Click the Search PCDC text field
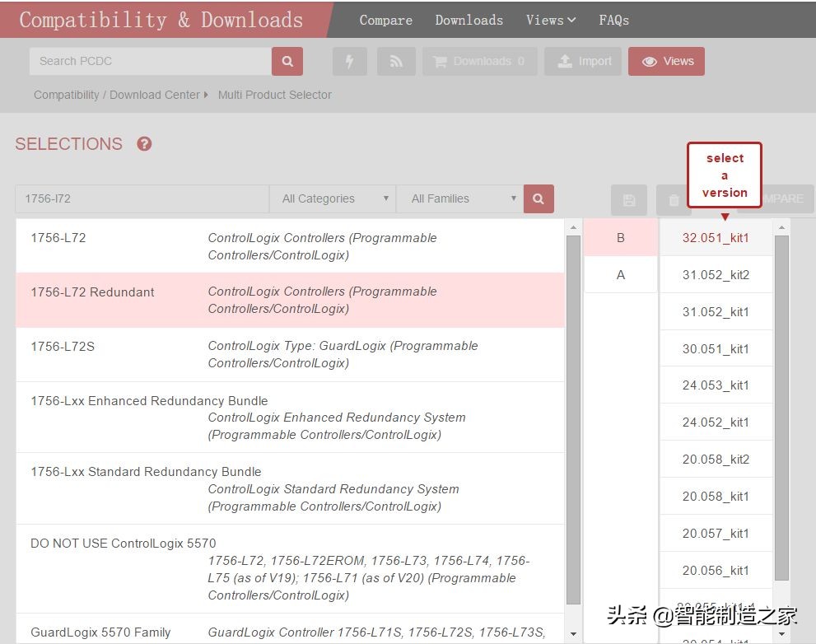 pos(150,61)
